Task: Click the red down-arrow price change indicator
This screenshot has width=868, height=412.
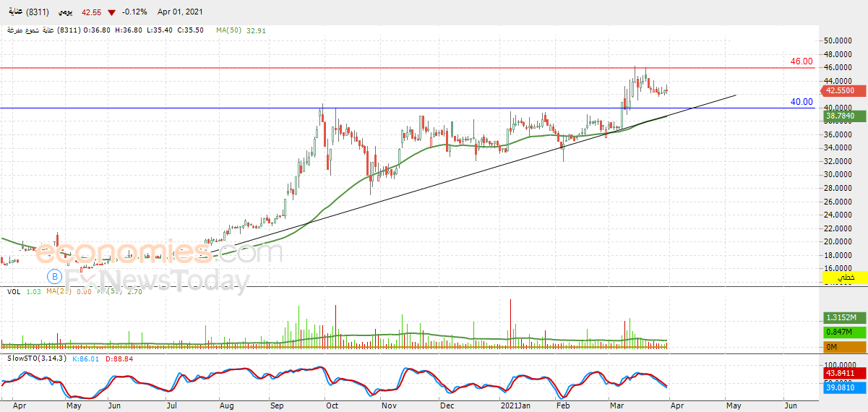Action: (111, 13)
